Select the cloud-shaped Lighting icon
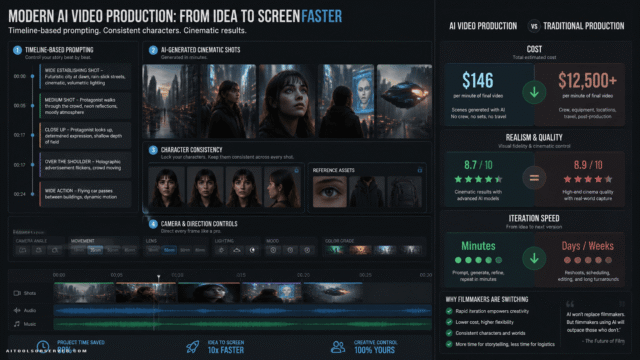The image size is (640, 360). click(x=237, y=250)
